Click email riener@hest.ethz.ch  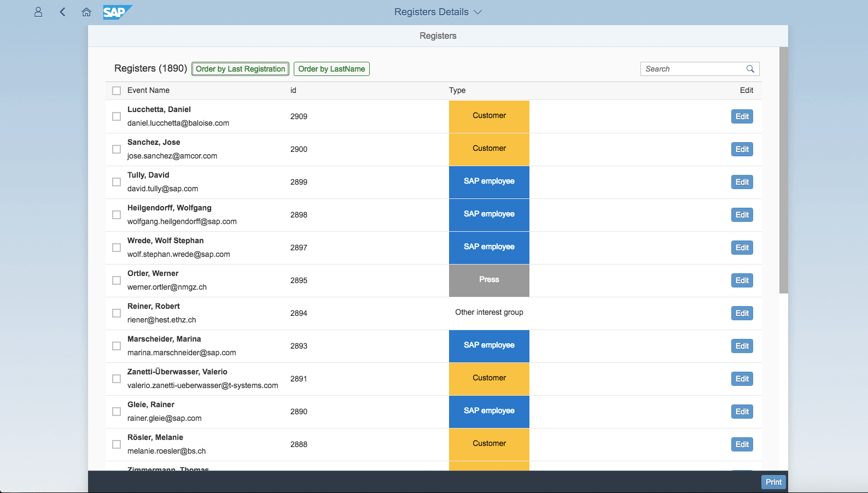point(161,320)
